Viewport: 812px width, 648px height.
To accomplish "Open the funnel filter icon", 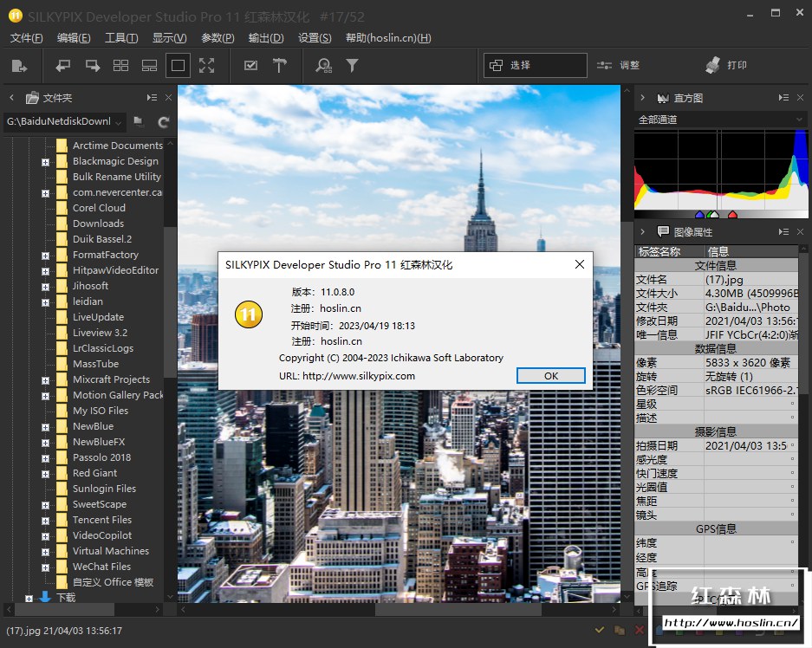I will pos(352,66).
